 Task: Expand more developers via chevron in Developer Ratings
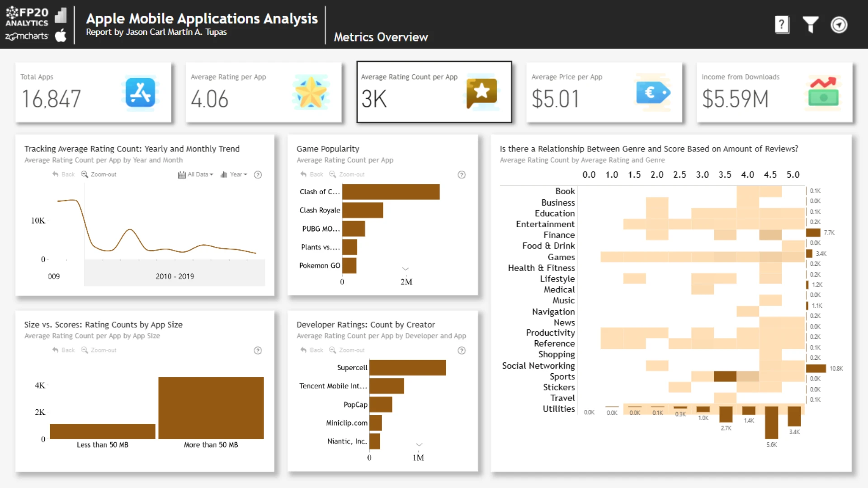419,445
